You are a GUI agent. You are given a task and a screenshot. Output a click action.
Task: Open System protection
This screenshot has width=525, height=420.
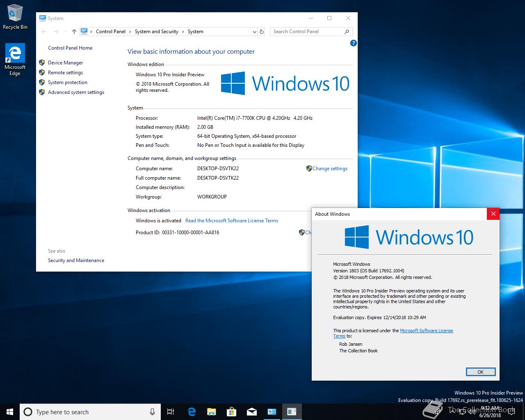point(68,82)
